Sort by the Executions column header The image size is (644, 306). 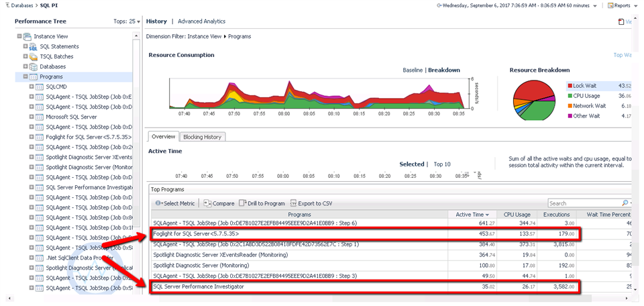(x=557, y=215)
